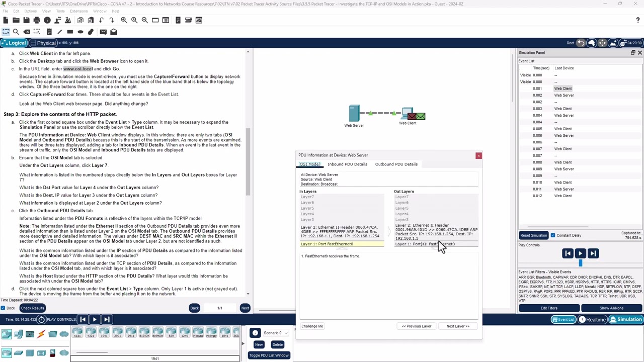The image size is (644, 362).
Task: Click the Zoom Out magnifier icon
Action: (144, 20)
